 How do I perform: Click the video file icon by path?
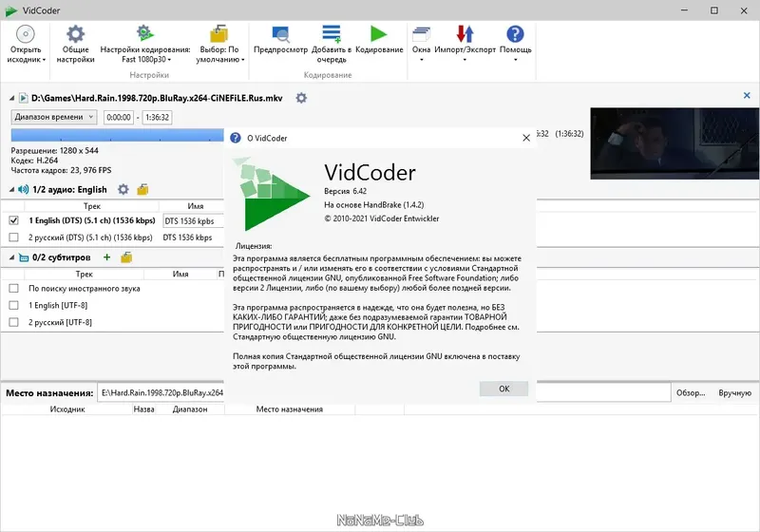click(23, 98)
